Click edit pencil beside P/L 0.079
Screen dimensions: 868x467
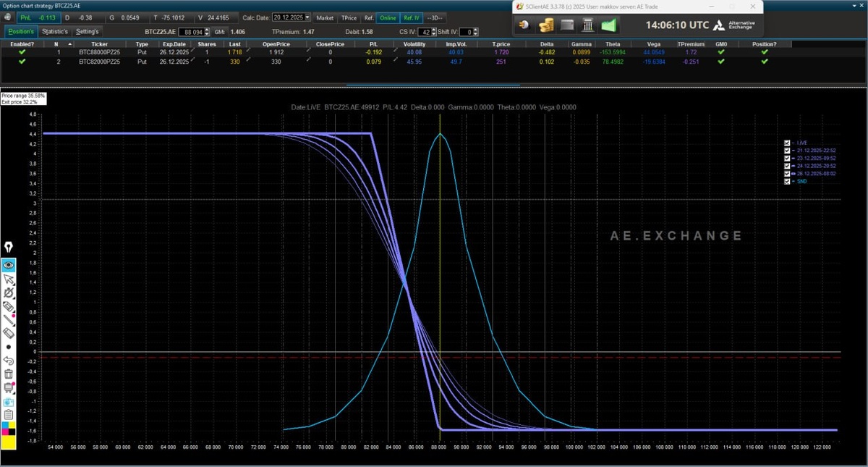[x=396, y=61]
